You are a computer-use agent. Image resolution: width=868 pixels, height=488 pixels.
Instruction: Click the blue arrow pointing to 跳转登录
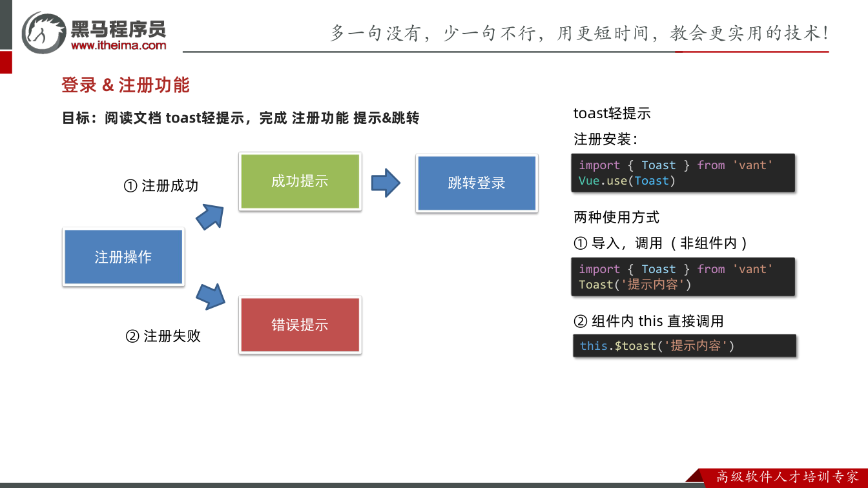click(x=386, y=183)
